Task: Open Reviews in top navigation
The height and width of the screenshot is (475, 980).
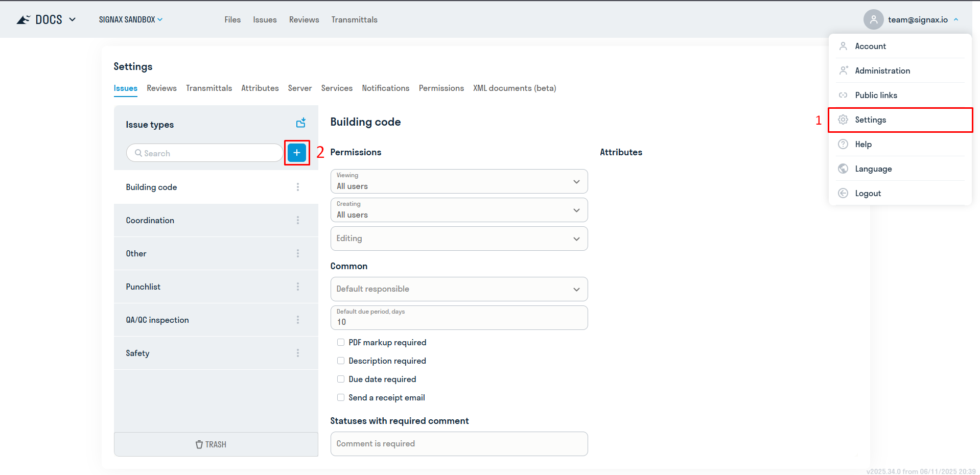Action: pos(304,19)
